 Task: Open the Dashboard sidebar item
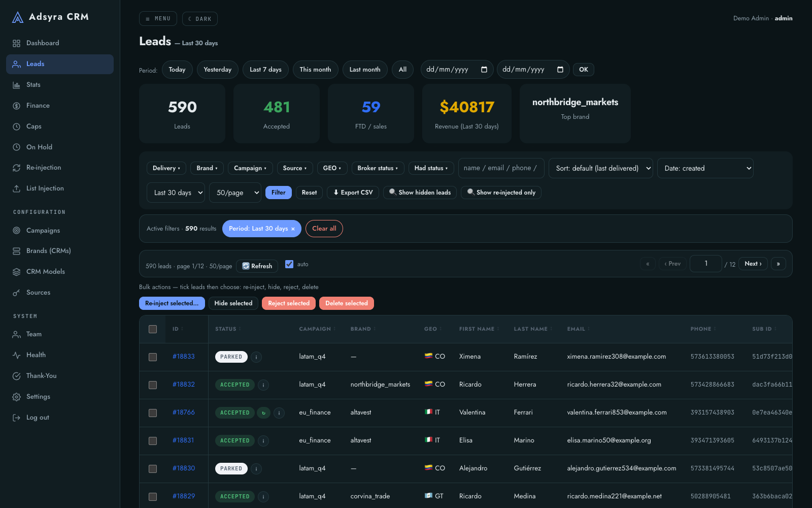coord(60,43)
